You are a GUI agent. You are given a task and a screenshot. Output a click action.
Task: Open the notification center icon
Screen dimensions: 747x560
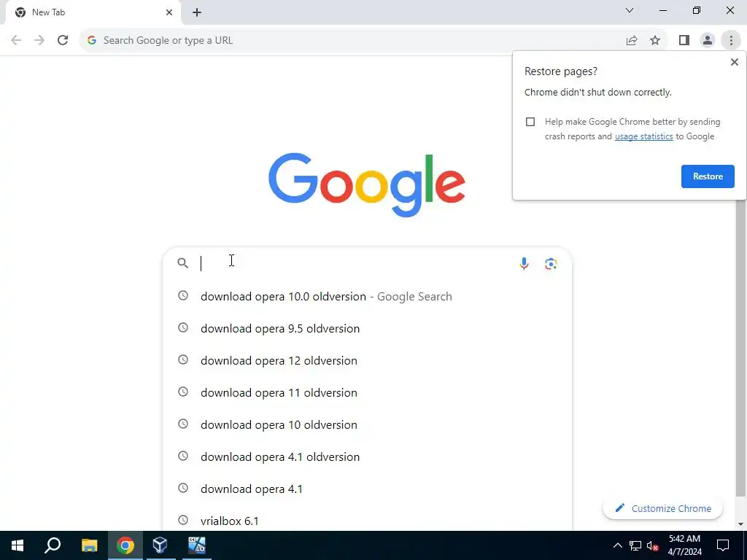[x=723, y=545]
